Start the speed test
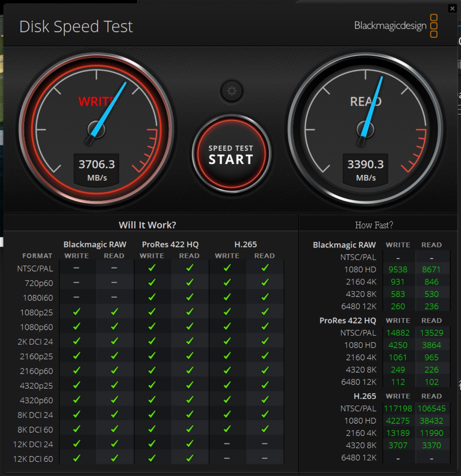 (x=231, y=154)
